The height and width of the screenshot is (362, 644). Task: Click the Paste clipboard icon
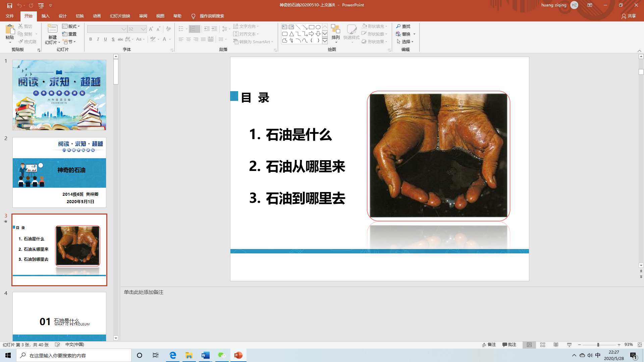coord(10,29)
